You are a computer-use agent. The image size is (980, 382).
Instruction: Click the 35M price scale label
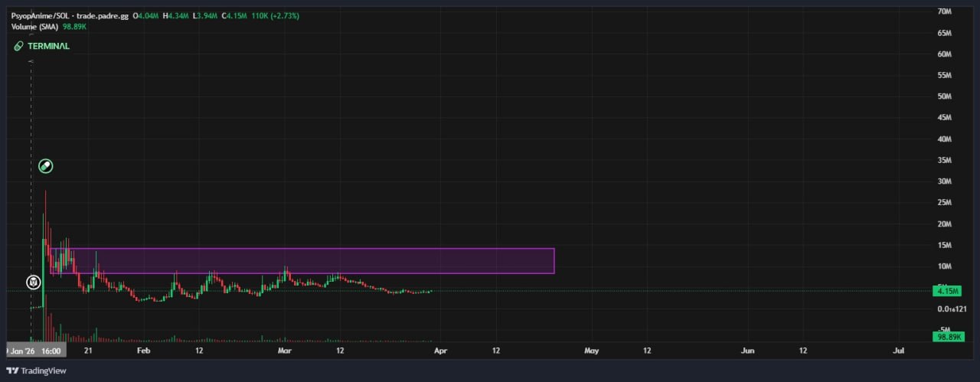click(944, 161)
